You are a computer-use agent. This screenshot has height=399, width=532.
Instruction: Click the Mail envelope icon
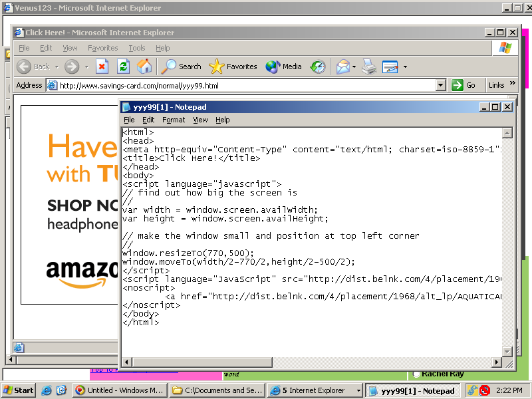pos(342,66)
